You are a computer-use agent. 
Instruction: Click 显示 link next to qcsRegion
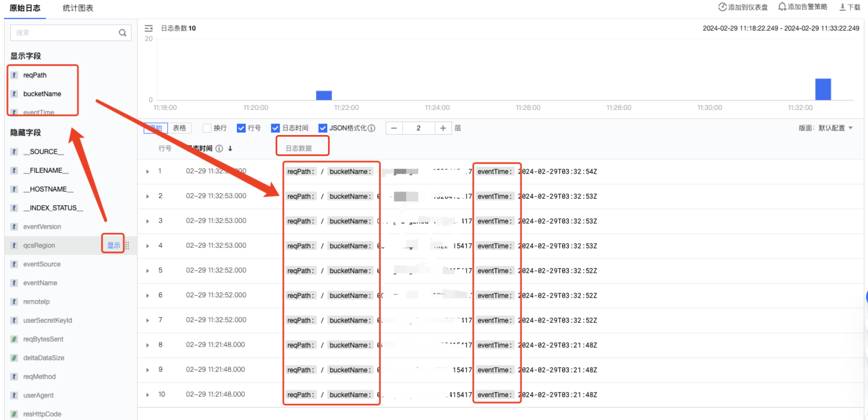(x=114, y=246)
